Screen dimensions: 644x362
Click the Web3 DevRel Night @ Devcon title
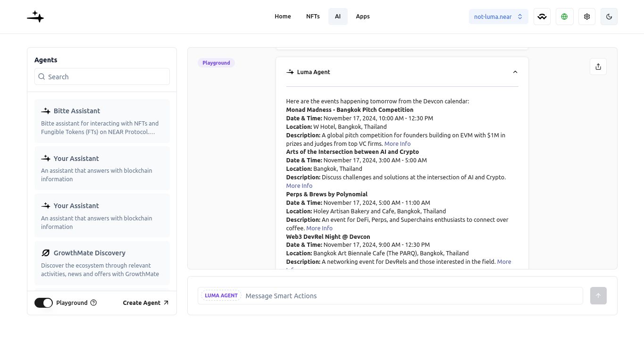coord(328,236)
